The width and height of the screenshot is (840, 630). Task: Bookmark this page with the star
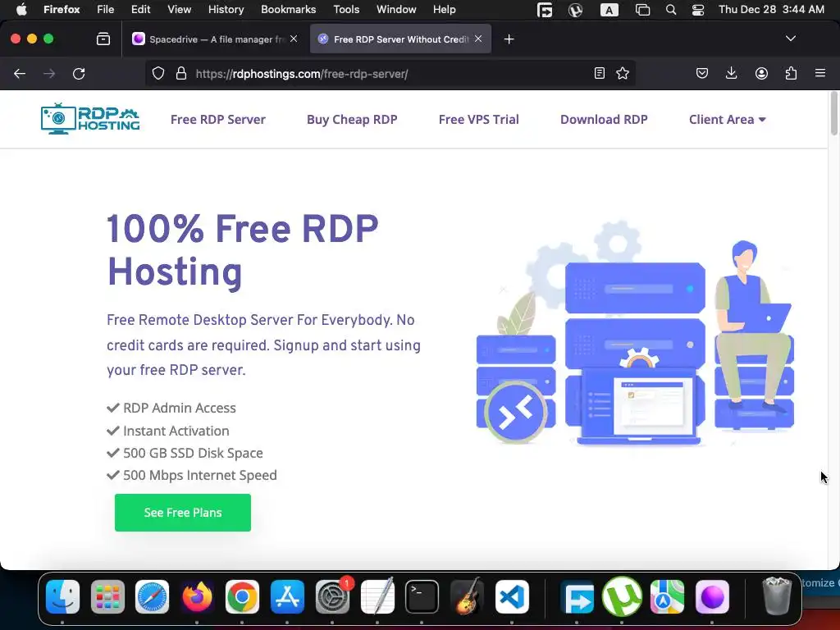(623, 73)
